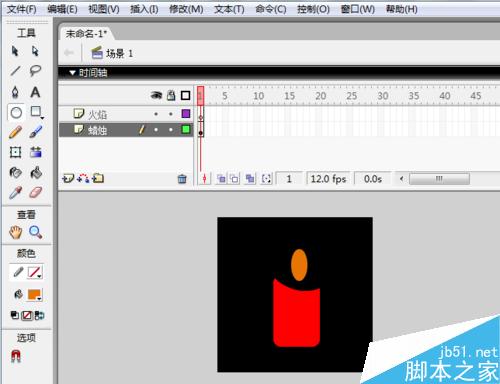Toggle show all layers as outlines
Viewport: 500px width, 384px height.
coord(186,96)
